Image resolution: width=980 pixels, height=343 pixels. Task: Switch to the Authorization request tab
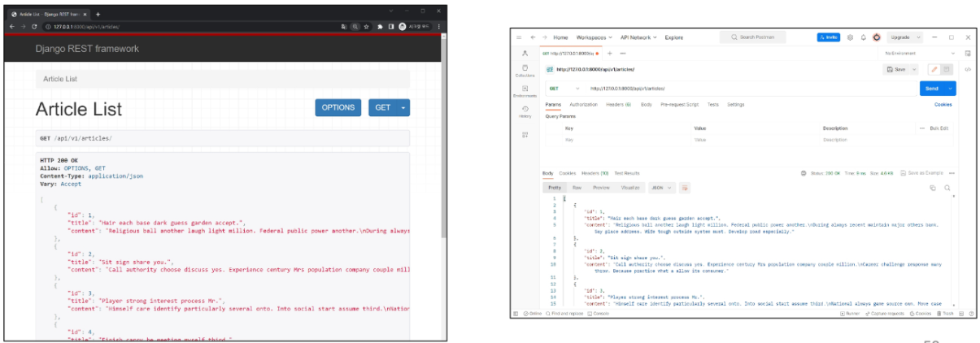tap(583, 104)
